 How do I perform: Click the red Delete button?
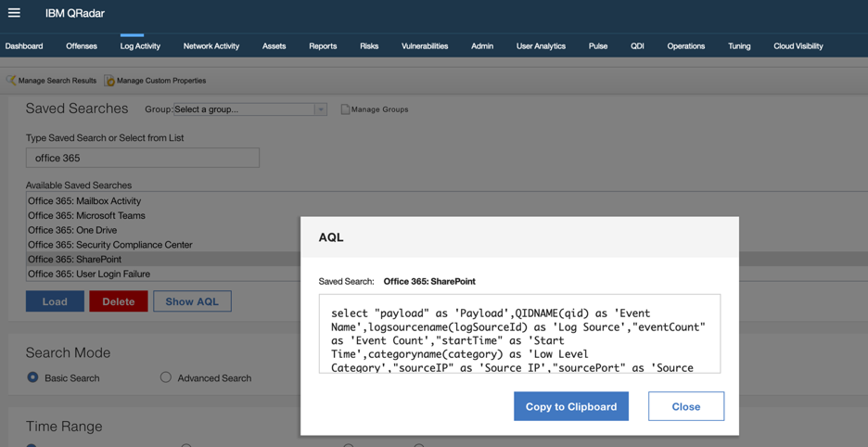click(119, 301)
